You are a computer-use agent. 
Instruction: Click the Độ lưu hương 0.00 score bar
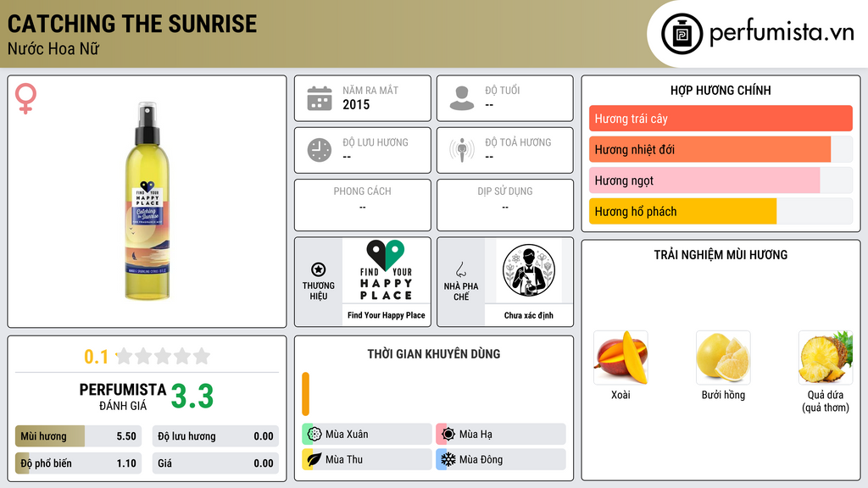point(215,436)
